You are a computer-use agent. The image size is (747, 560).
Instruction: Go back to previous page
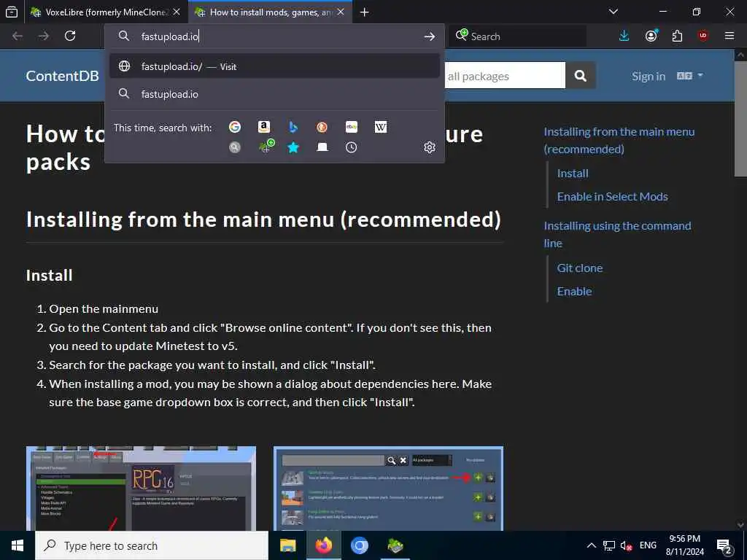pyautogui.click(x=18, y=36)
